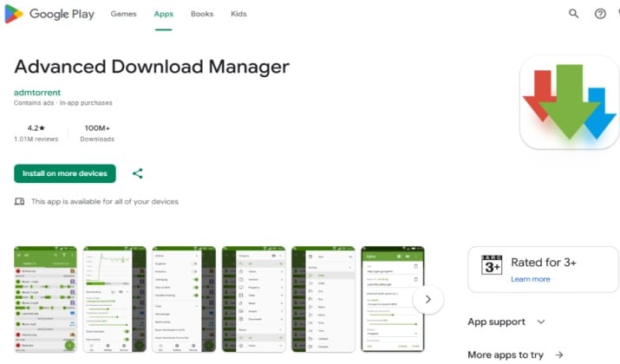Click the More apps to try heading
620x364 pixels.
506,355
